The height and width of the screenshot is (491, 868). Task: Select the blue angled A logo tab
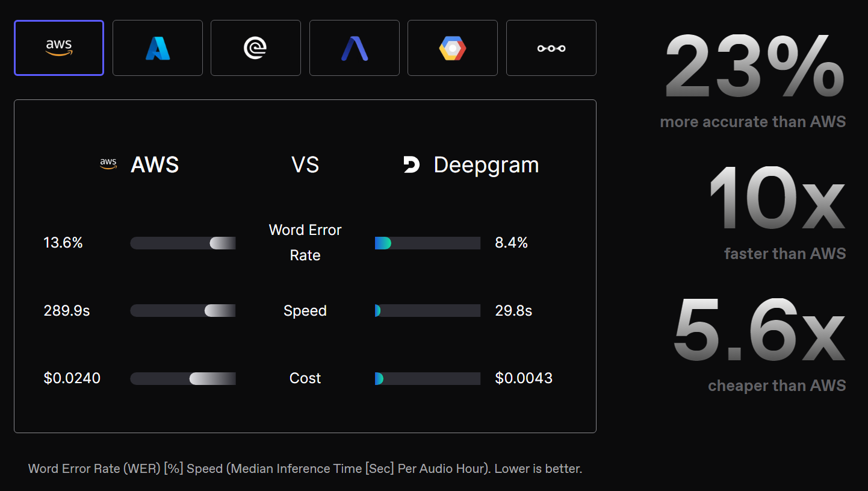[355, 48]
